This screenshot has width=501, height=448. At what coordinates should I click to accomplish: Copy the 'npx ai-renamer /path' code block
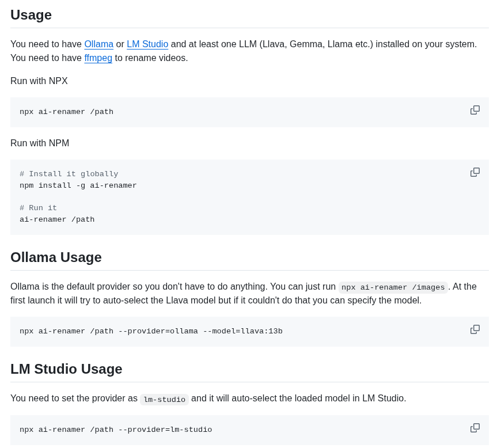pos(475,110)
